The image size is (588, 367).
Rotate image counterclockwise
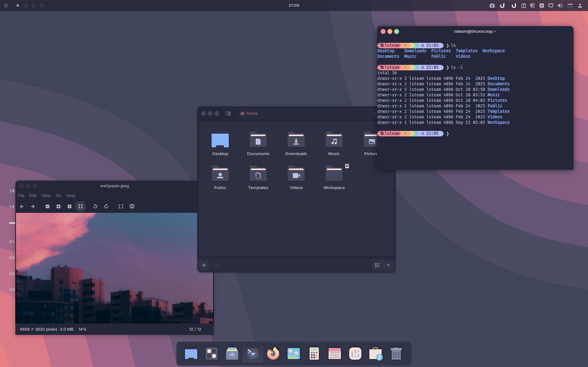(95, 206)
